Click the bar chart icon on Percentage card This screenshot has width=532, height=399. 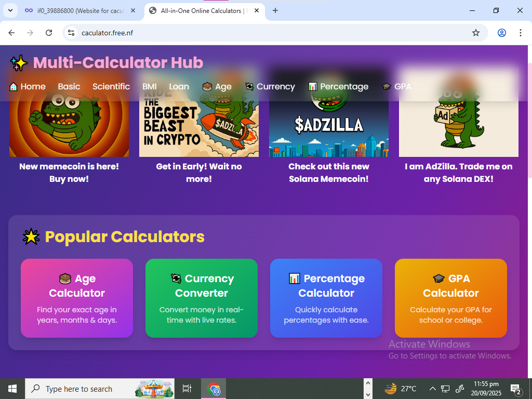pyautogui.click(x=294, y=278)
